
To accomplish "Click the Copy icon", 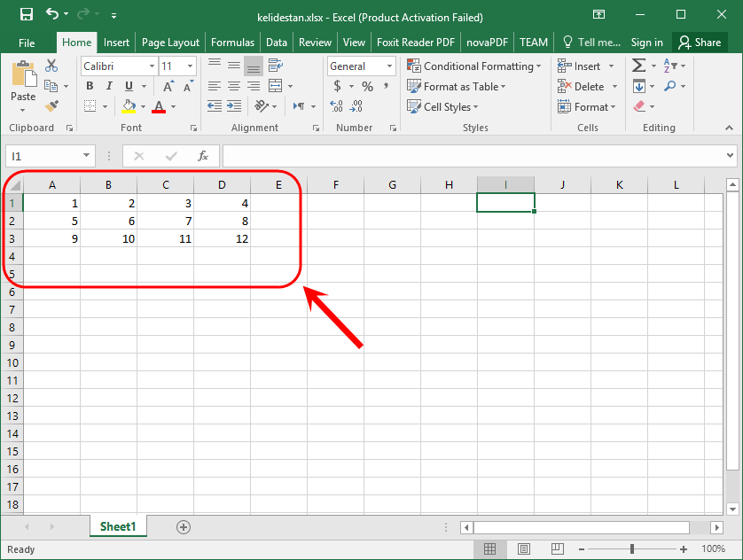I will tap(51, 86).
